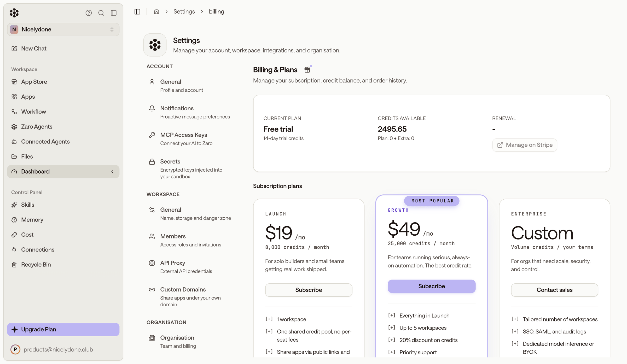Click the billing breadcrumb text
The width and height of the screenshot is (627, 364).
tap(217, 11)
